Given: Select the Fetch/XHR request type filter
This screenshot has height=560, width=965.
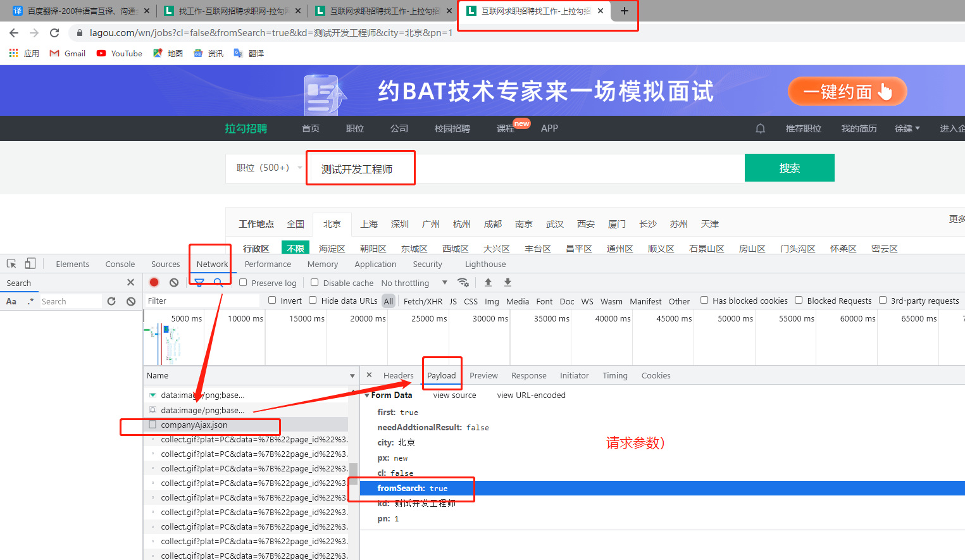Looking at the screenshot, I should pos(423,301).
